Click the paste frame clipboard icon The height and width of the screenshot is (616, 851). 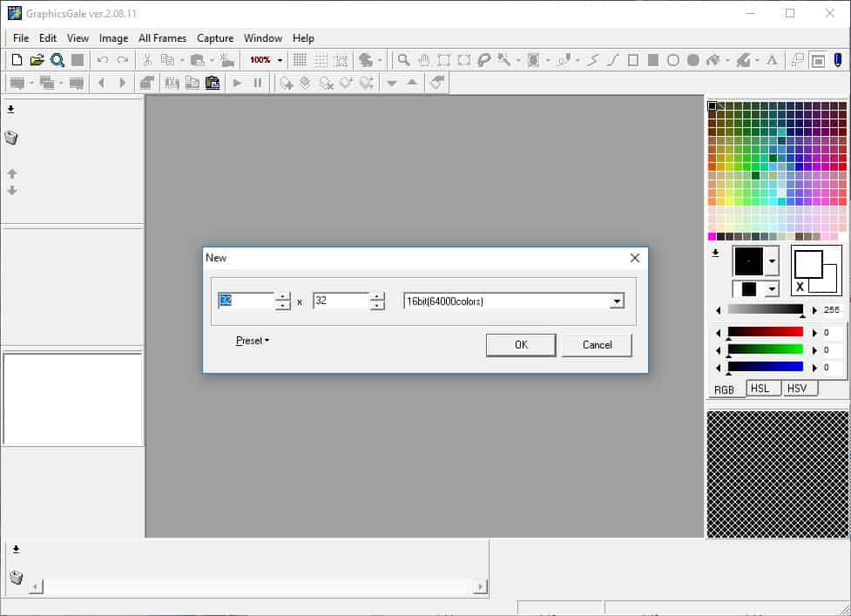click(x=213, y=83)
